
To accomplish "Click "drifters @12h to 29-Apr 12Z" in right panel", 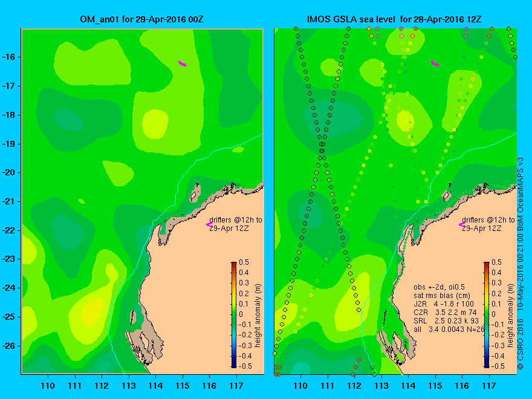I will click(x=488, y=224).
